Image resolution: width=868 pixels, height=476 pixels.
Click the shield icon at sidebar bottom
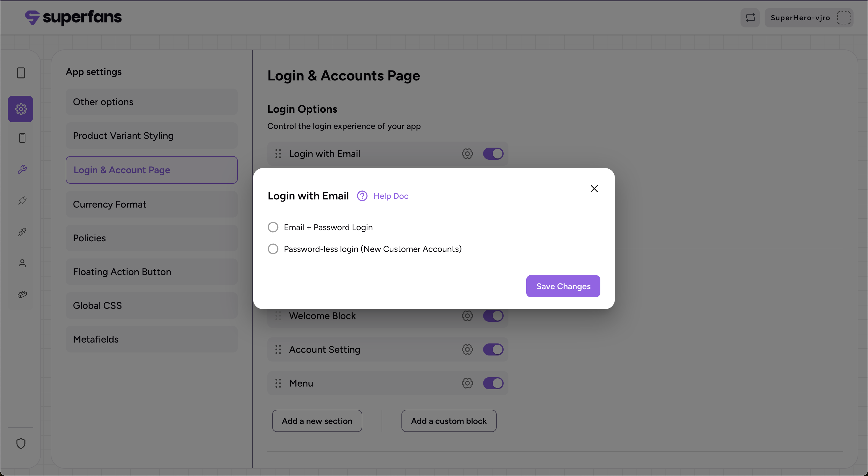(21, 444)
